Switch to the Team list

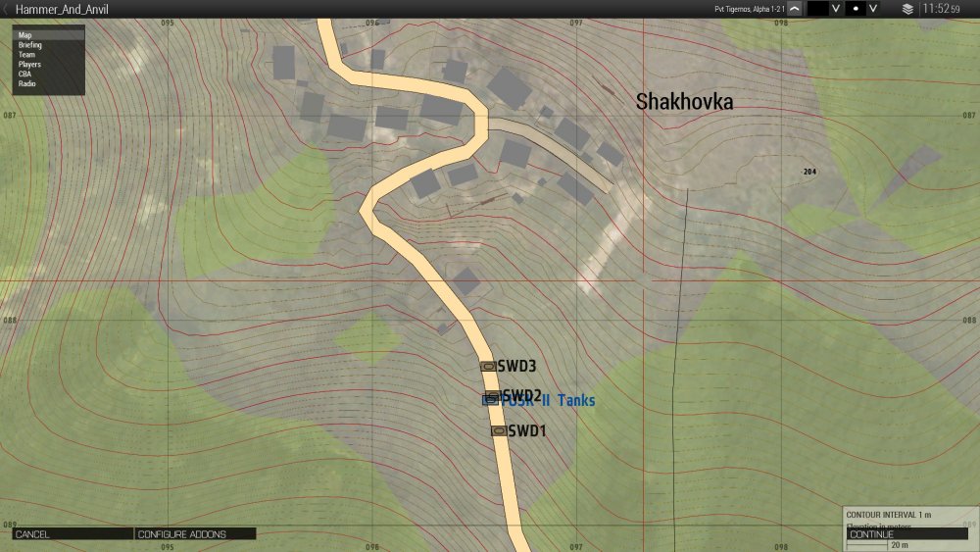click(26, 55)
